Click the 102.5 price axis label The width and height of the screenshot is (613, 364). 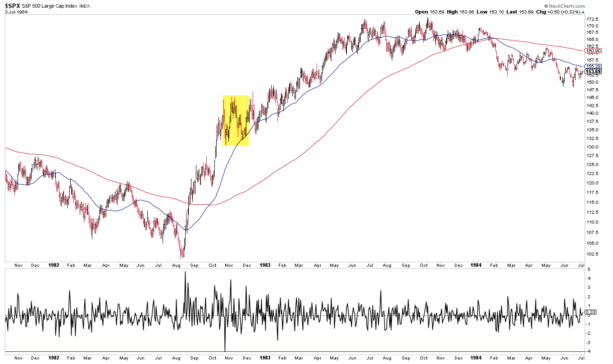(x=593, y=254)
